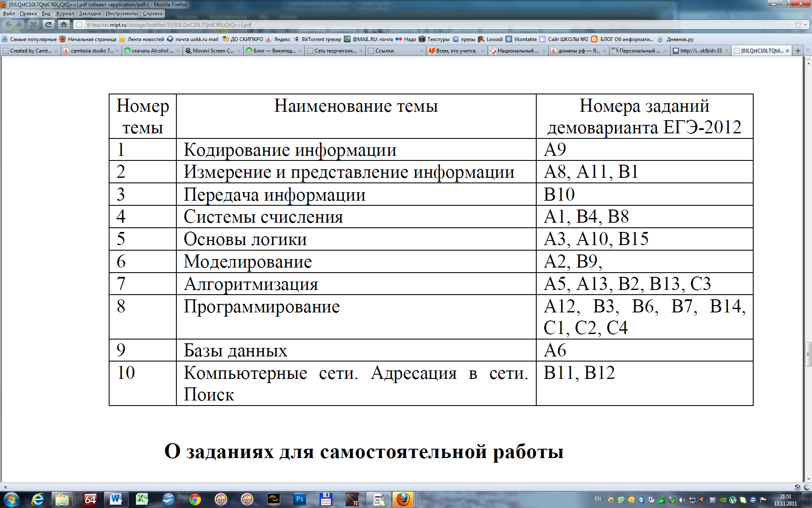Close the active [0JLQstC10LTQtd... tab
The height and width of the screenshot is (508, 812).
787,51
